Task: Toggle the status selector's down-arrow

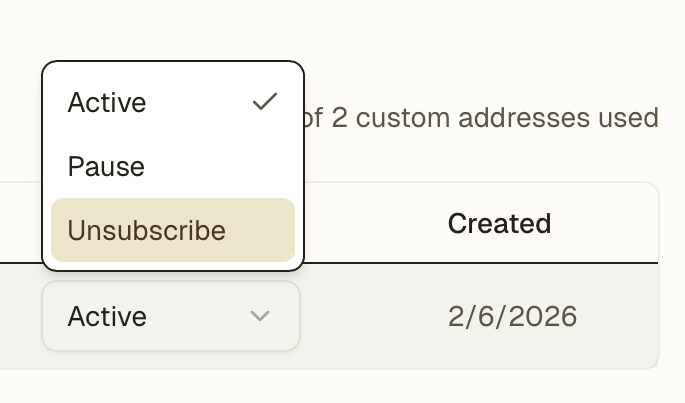Action: pyautogui.click(x=260, y=317)
